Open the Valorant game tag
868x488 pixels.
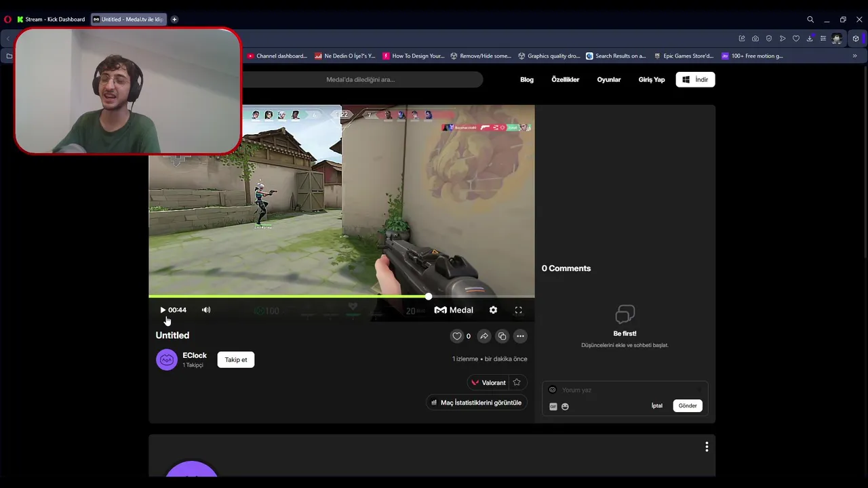[x=488, y=382]
